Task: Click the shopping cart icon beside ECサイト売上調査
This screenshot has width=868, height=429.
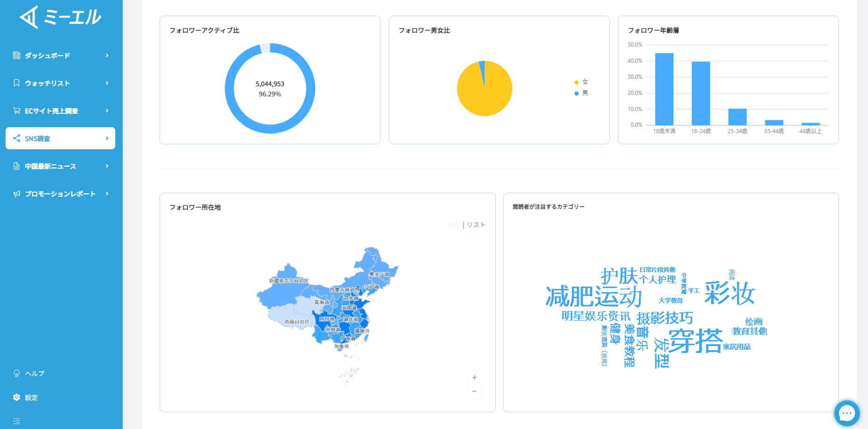Action: 17,111
